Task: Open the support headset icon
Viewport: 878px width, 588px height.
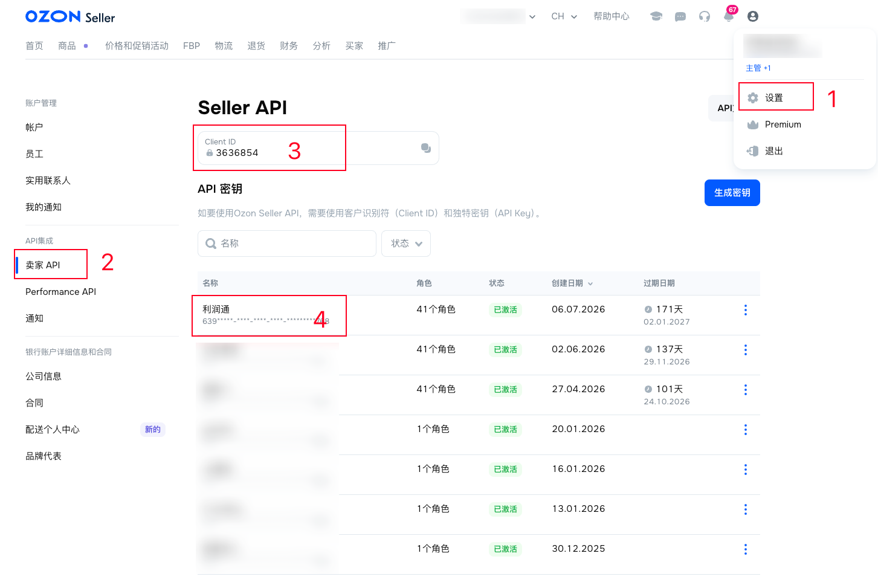Action: (705, 16)
